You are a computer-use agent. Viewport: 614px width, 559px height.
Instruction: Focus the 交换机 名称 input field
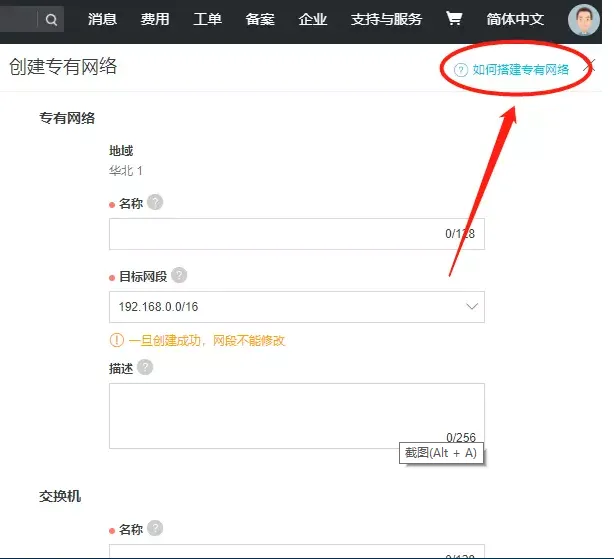pyautogui.click(x=297, y=551)
